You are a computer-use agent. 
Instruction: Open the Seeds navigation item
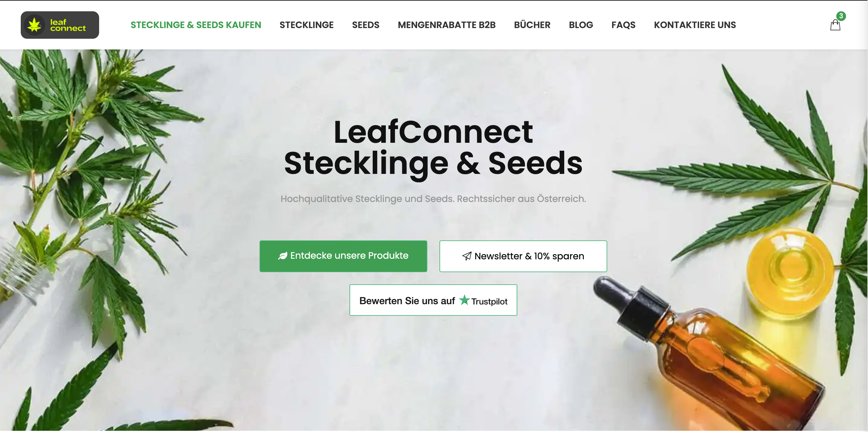366,25
